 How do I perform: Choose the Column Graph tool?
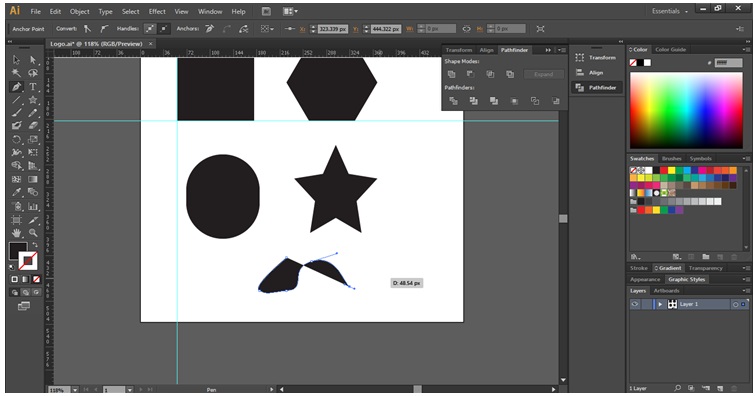click(x=33, y=206)
